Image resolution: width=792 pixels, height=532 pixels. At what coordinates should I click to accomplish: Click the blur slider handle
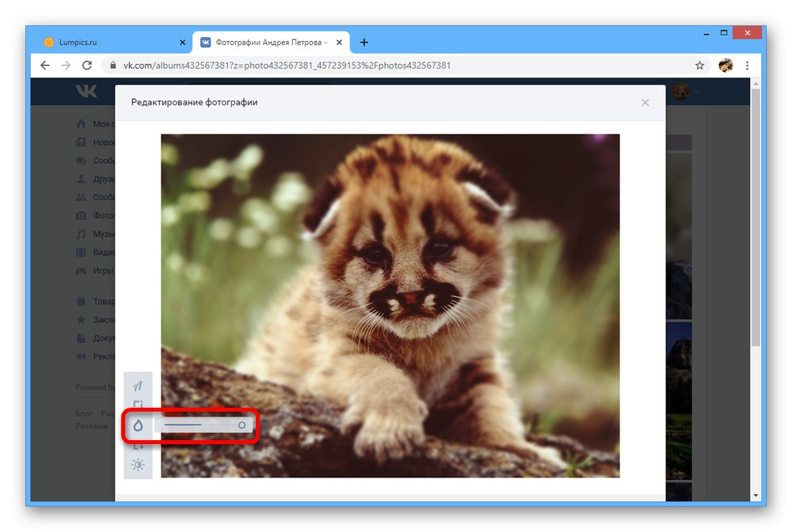(x=242, y=425)
